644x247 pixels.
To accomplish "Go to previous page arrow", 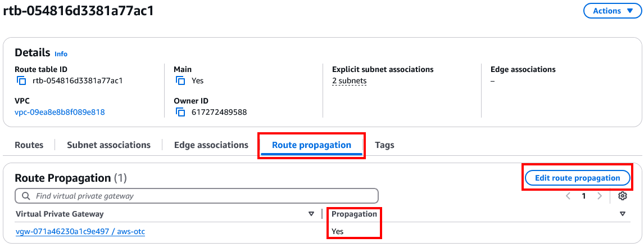I will (x=568, y=196).
